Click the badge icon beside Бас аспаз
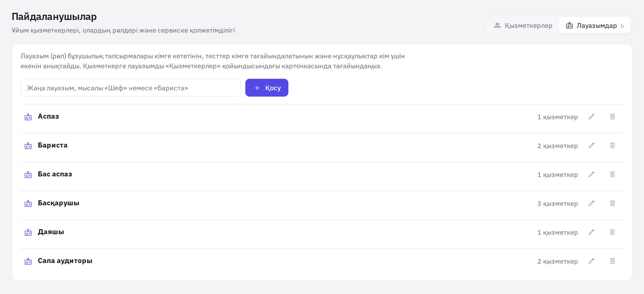The height and width of the screenshot is (294, 644). 28,175
